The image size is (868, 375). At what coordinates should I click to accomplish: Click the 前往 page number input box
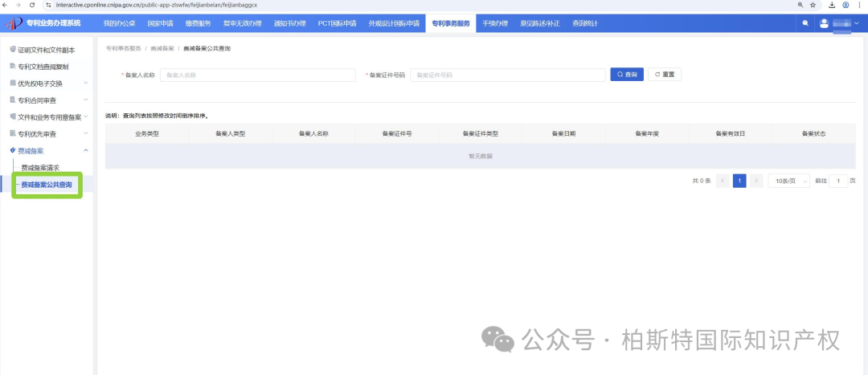point(838,181)
